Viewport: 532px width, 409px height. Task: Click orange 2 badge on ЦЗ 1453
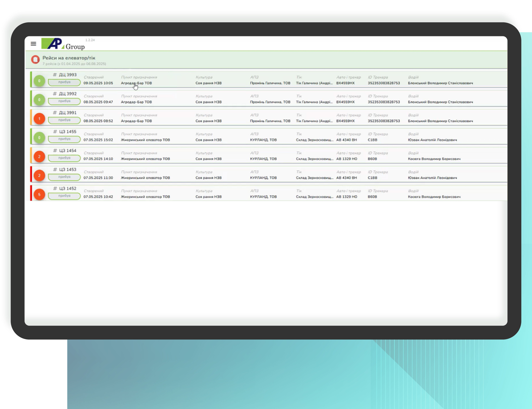(x=39, y=175)
